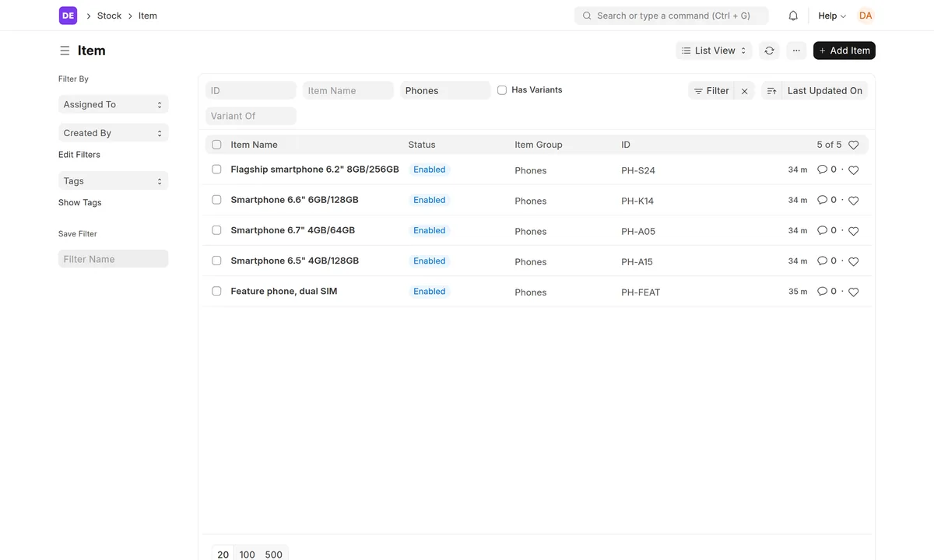Open Smartphone 6.7" 4GB/64GB item
The image size is (934, 560).
coord(293,230)
